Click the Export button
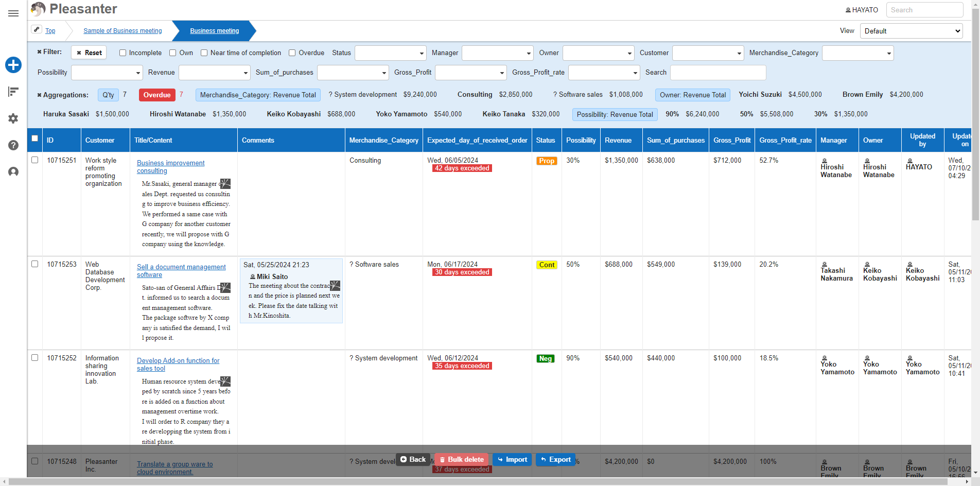Viewport: 980px width, 486px height. [555, 459]
